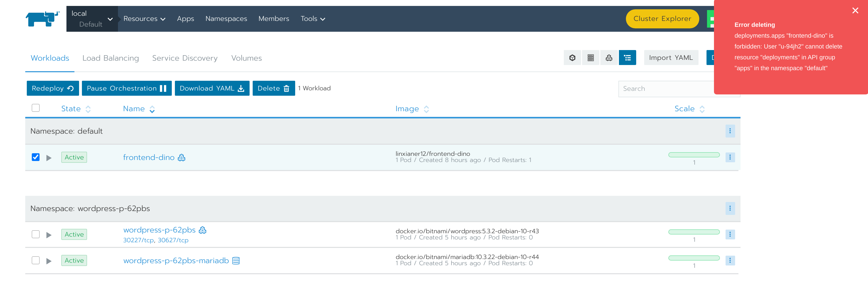This screenshot has height=307, width=868.
Task: Toggle the select-all header checkbox
Action: point(36,108)
